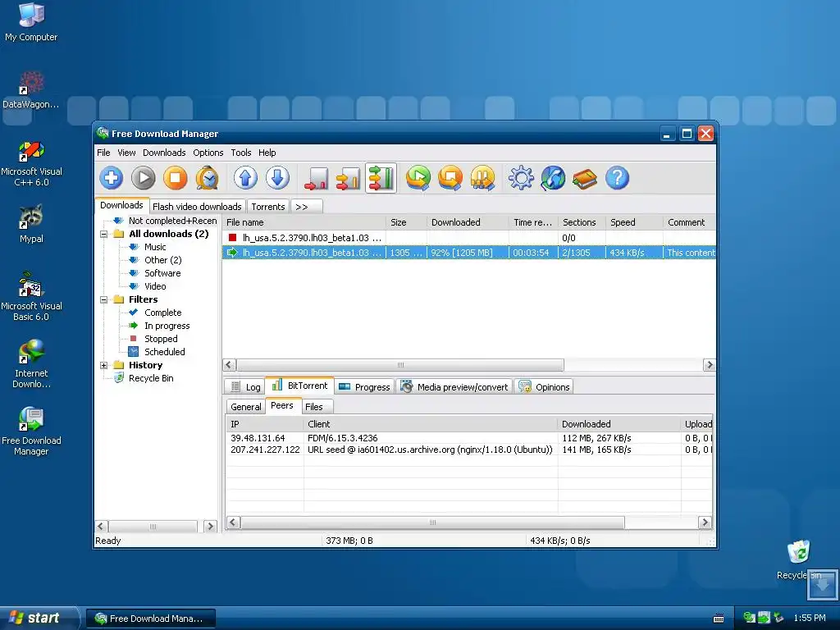Open the Media preview/convert tab
Image resolution: width=840 pixels, height=630 pixels.
454,387
